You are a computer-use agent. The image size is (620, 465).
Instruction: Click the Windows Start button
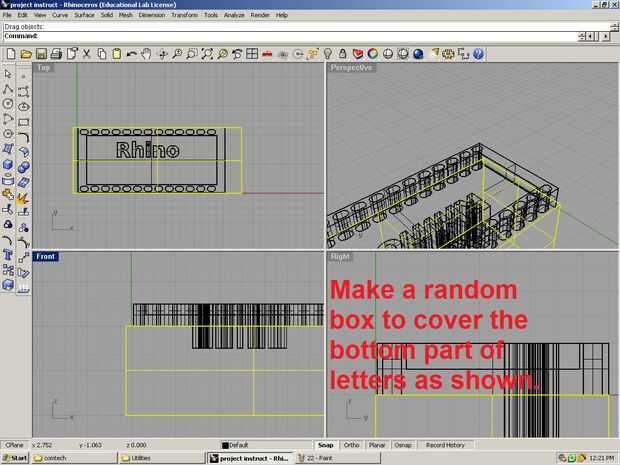[15, 458]
